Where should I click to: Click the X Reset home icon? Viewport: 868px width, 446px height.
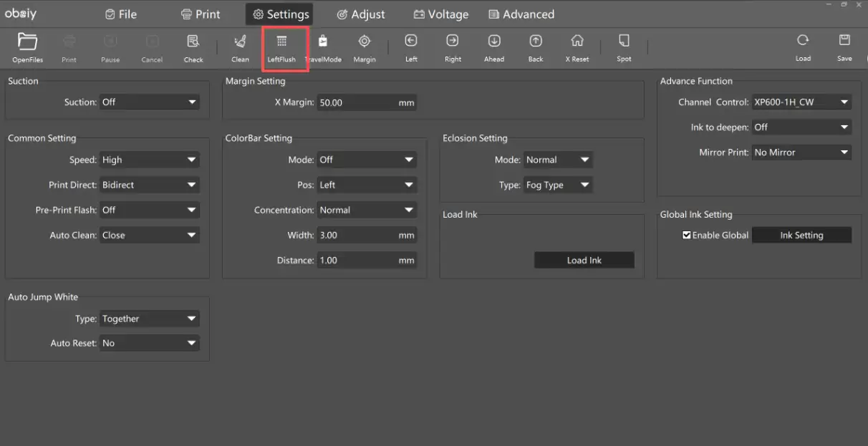point(577,41)
